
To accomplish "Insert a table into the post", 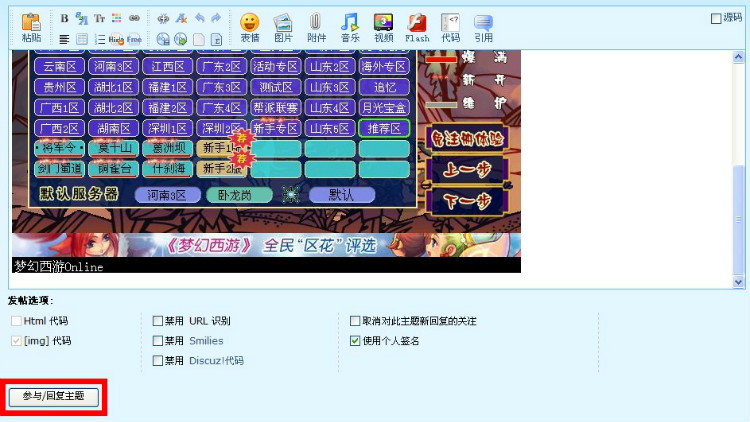I will 82,39.
